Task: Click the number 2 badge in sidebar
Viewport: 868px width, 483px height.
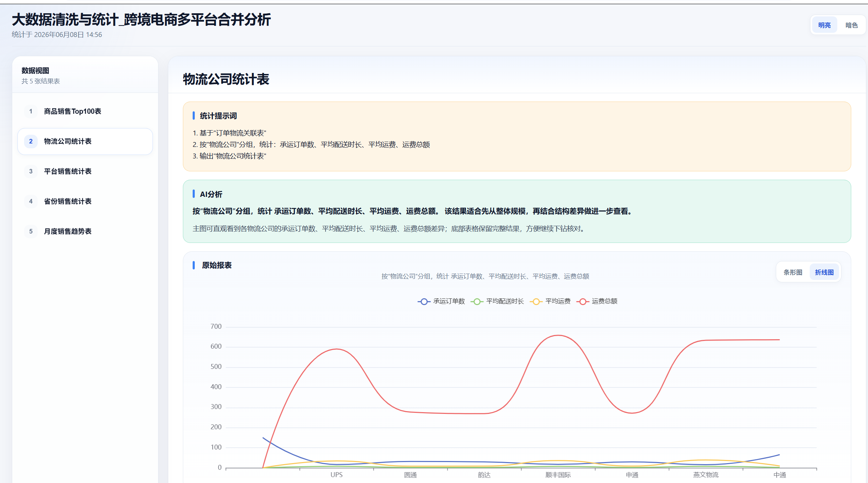Action: [x=31, y=141]
